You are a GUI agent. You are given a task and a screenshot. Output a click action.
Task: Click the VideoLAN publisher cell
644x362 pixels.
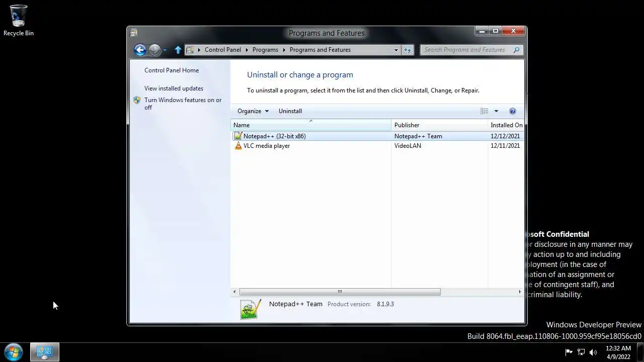coord(408,146)
